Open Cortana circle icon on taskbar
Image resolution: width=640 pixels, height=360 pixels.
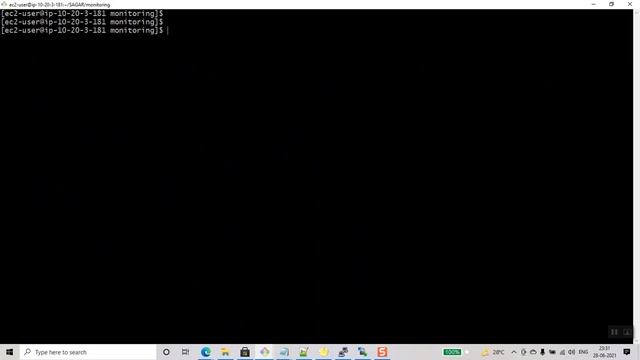point(166,352)
